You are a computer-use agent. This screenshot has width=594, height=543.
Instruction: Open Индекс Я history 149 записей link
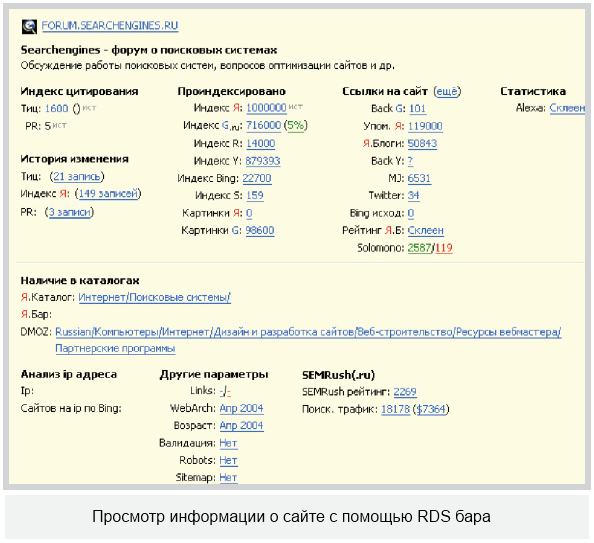(108, 194)
